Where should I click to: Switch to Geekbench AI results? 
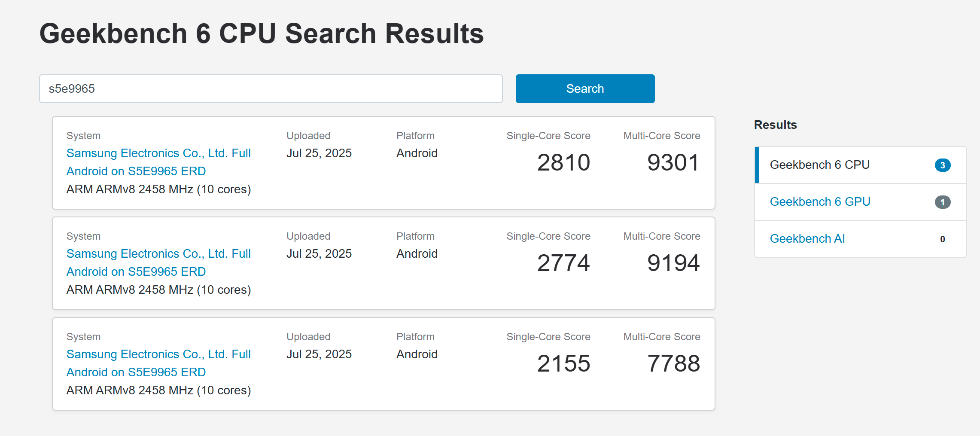pyautogui.click(x=807, y=239)
